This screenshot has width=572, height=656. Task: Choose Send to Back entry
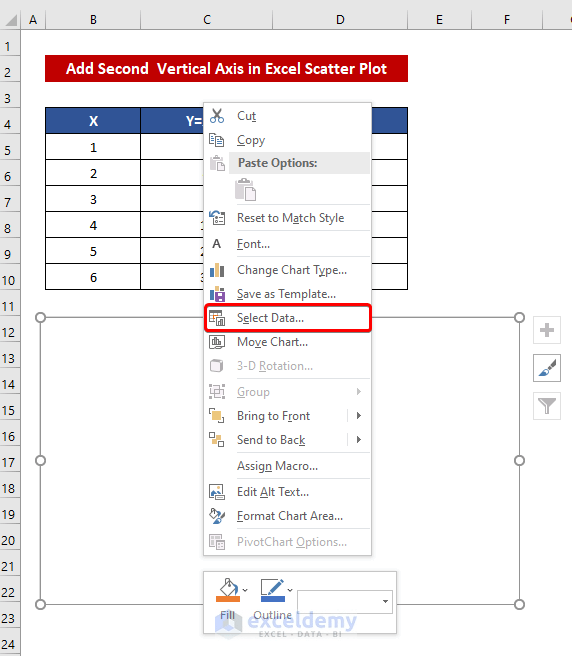point(287,440)
